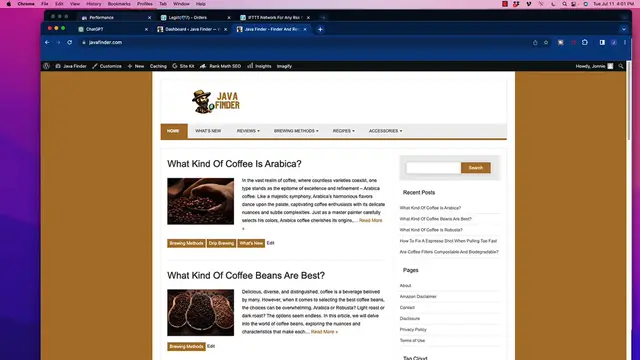Toggle the Chrome side panel icon
This screenshot has height=360, width=640.
tap(602, 42)
